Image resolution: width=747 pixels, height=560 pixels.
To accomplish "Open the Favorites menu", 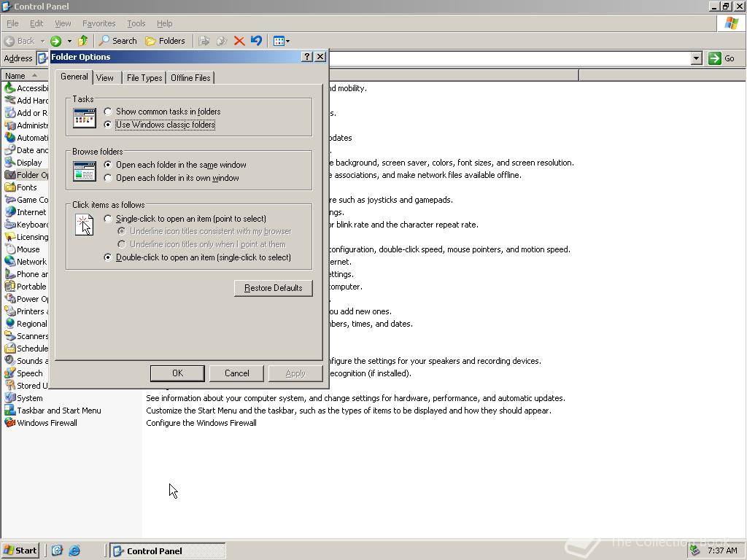I will click(98, 23).
